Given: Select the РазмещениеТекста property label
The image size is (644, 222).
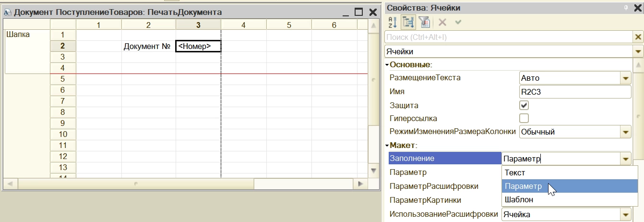Looking at the screenshot, I should [x=425, y=77].
